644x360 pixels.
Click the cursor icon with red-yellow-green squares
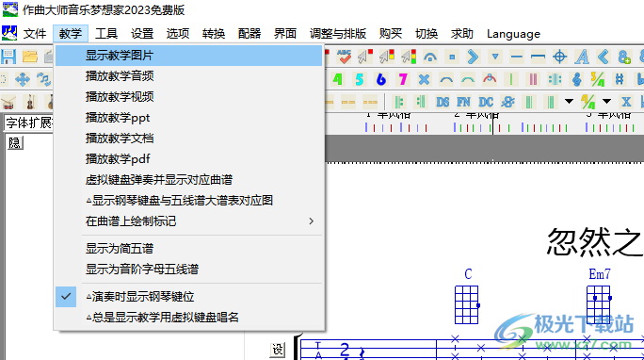tap(409, 57)
